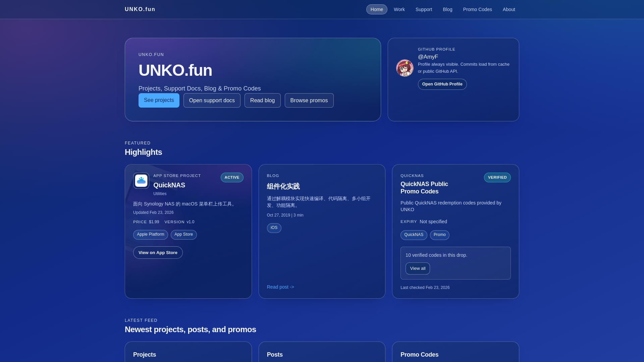Click the Highlights section heading

click(x=144, y=152)
